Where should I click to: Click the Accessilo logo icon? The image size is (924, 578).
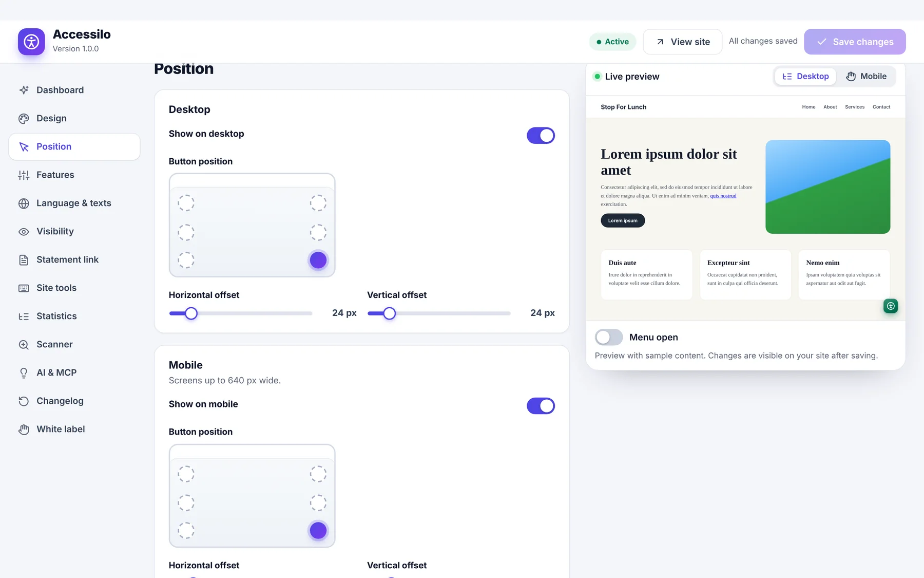[31, 42]
